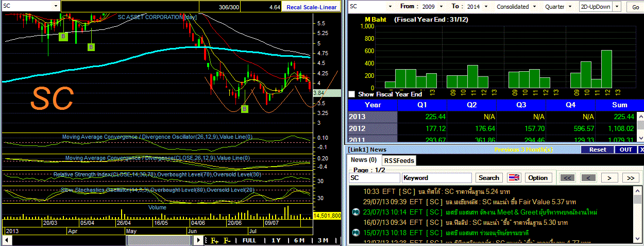Set the chart range to 1Y
Screen dimensions: 644x246
(x=276, y=240)
